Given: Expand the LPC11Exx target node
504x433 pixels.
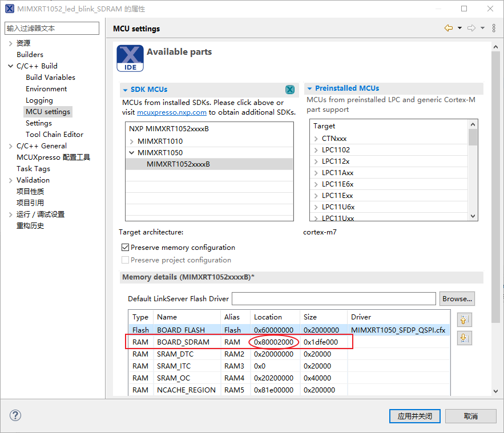Looking at the screenshot, I should 316,196.
